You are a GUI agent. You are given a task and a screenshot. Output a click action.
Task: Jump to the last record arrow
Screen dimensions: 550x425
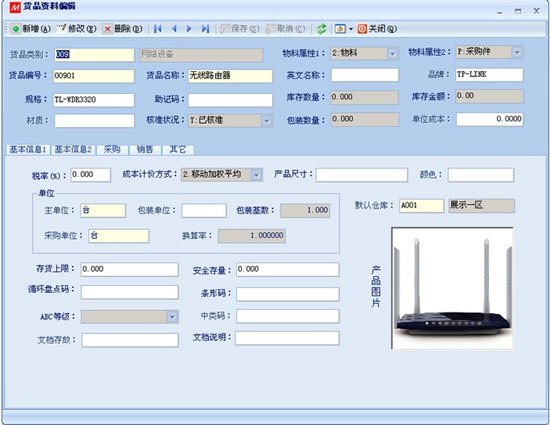click(205, 29)
